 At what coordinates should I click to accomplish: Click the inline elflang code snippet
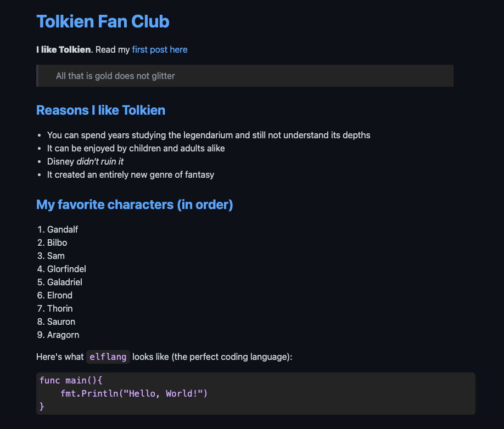click(108, 357)
